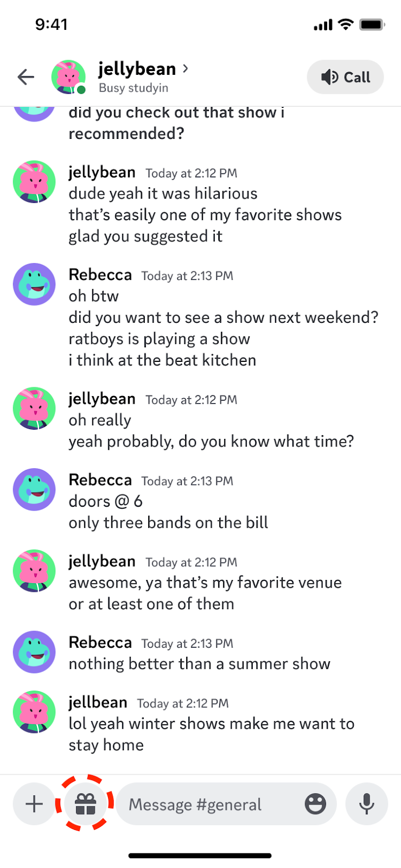Tap Rebecca's avatar beside "oh btw"
Viewport: 401px width, 868px height.
click(34, 284)
